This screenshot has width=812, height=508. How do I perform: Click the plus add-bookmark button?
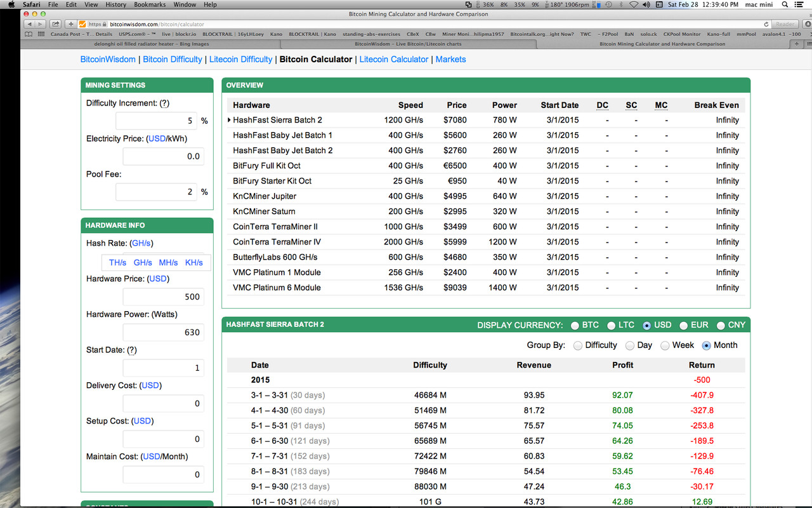point(71,24)
